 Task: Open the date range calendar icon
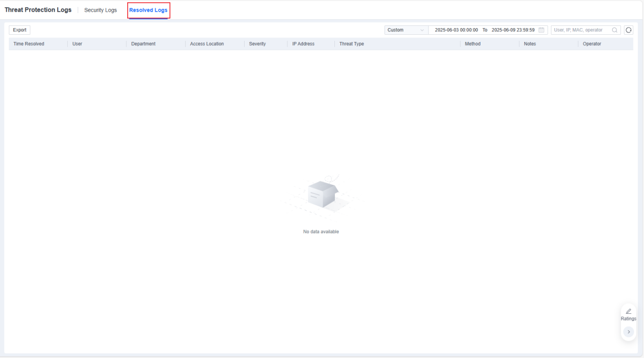[542, 30]
